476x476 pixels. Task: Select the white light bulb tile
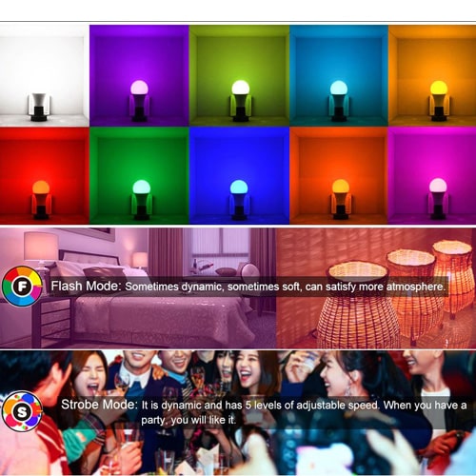pos(45,75)
